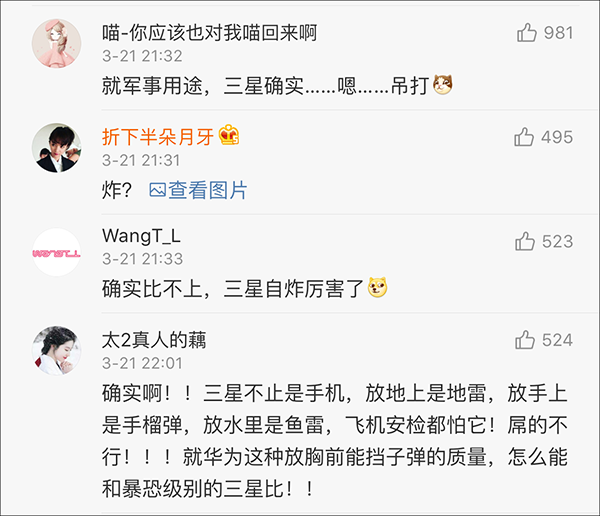Click the picture icon before 查看图片
The width and height of the screenshot is (600, 516).
pos(157,190)
